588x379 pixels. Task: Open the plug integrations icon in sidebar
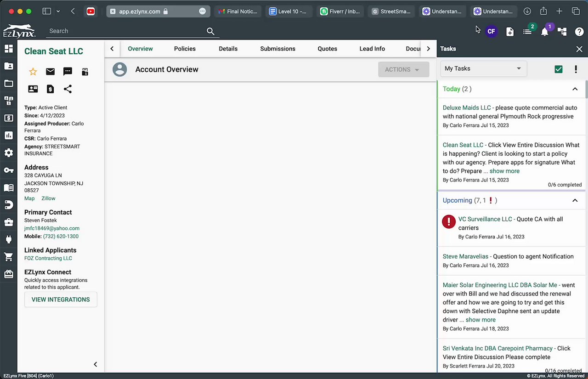8,239
